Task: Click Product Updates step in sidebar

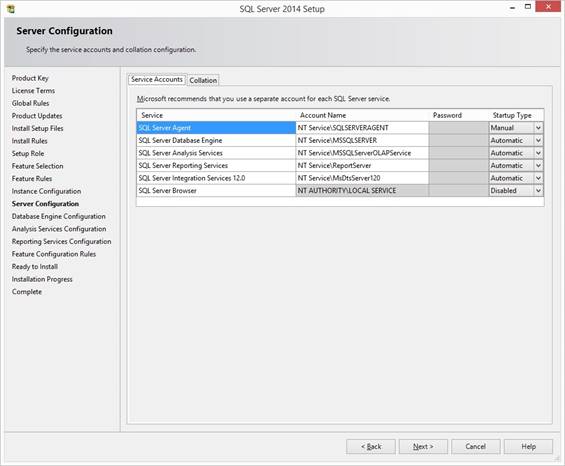Action: click(37, 116)
